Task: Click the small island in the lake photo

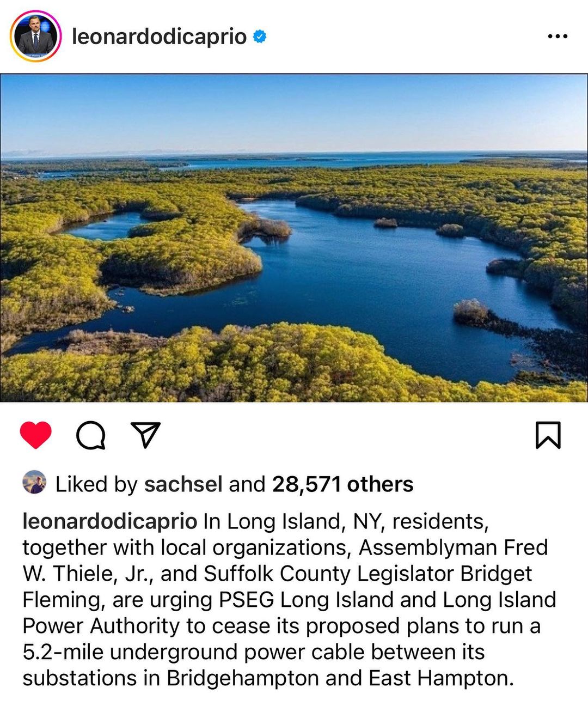Action: click(385, 222)
